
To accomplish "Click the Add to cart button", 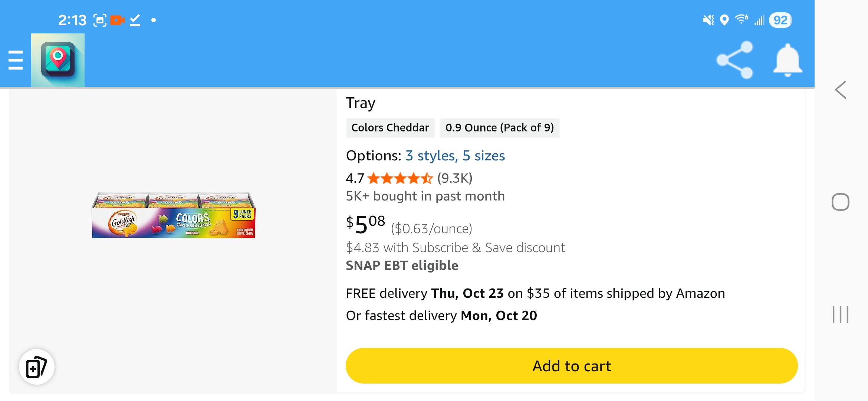I will [x=572, y=366].
